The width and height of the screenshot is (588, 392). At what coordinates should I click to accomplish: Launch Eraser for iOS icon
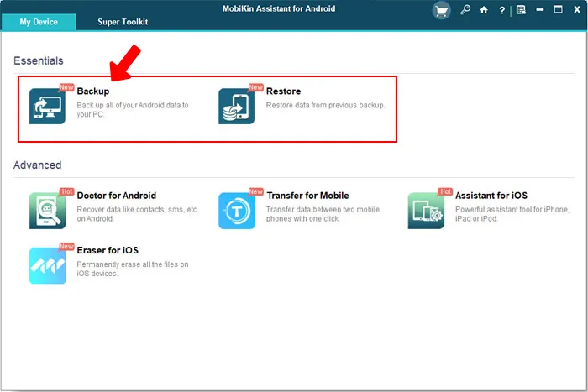tap(47, 265)
